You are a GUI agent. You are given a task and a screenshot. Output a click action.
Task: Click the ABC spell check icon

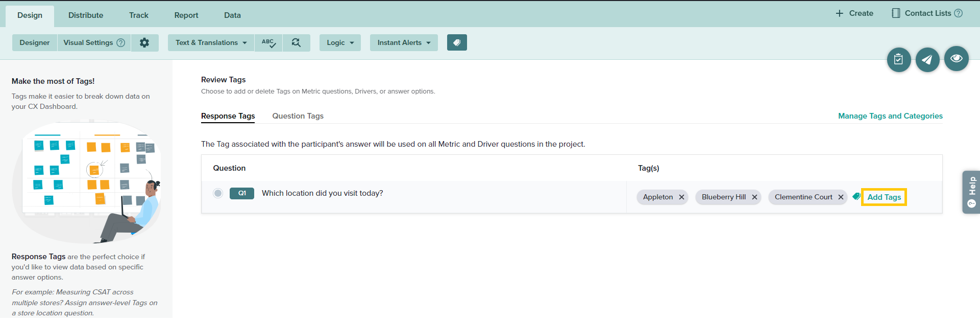coord(268,43)
